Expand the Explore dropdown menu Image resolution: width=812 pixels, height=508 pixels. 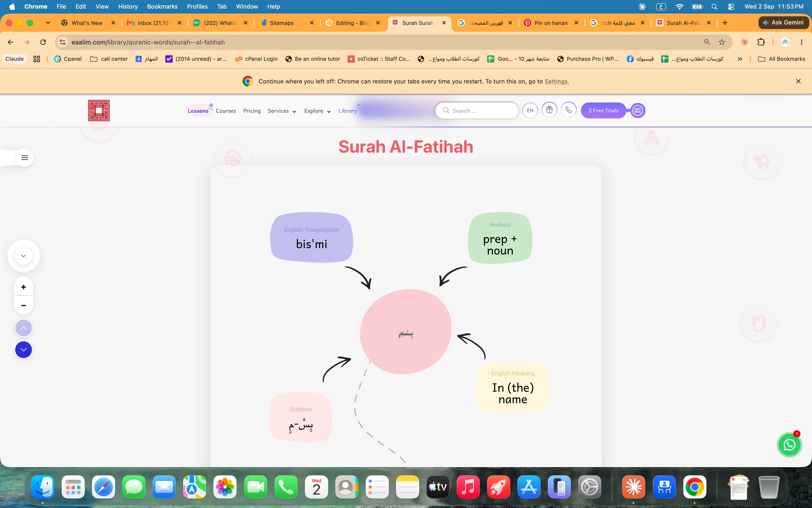click(x=317, y=111)
